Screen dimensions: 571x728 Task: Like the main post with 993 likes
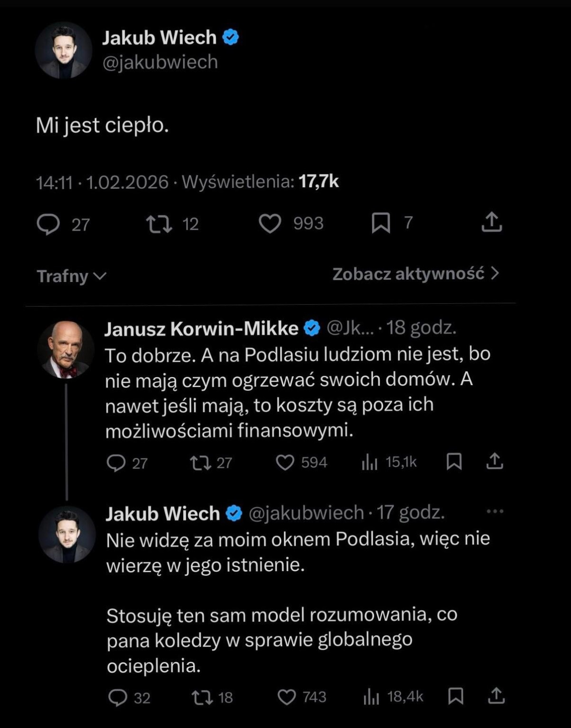point(270,223)
